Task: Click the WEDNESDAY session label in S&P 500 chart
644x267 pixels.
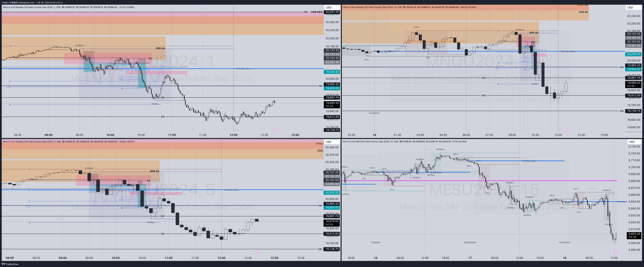Action: [470, 242]
